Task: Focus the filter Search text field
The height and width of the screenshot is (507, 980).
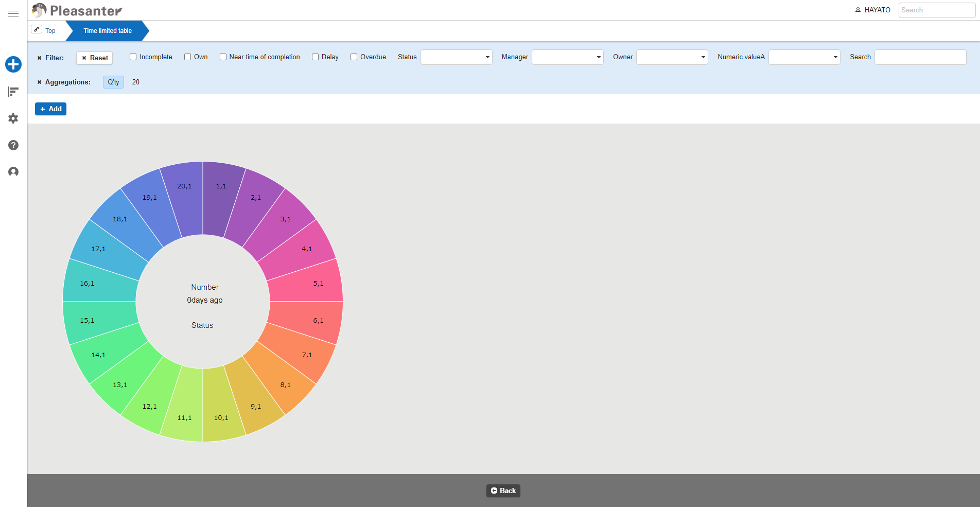Action: pos(920,57)
